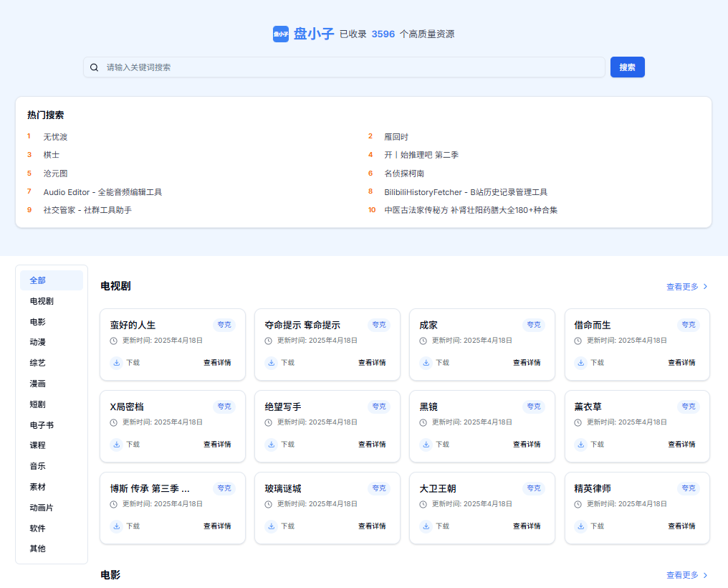This screenshot has height=588, width=728.
Task: Expand 查看更多 for 电视剧 section
Action: (686, 287)
